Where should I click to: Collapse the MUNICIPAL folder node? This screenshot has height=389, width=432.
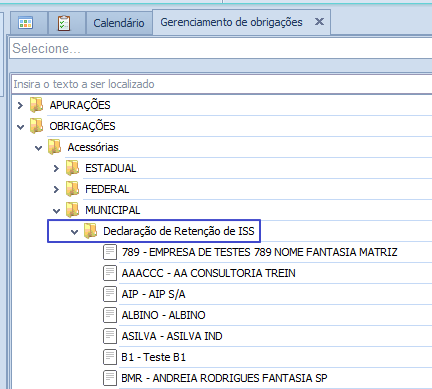coord(56,211)
